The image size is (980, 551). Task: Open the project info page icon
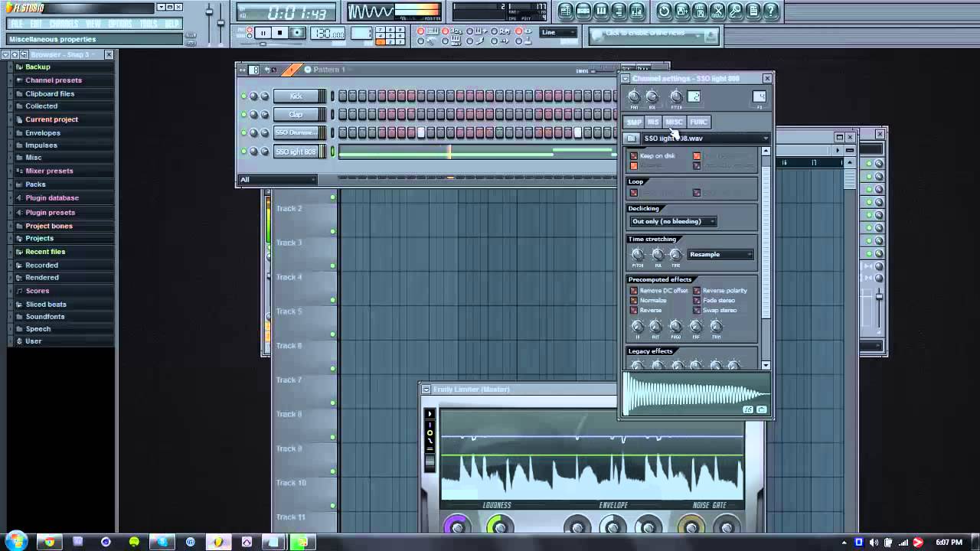click(753, 11)
